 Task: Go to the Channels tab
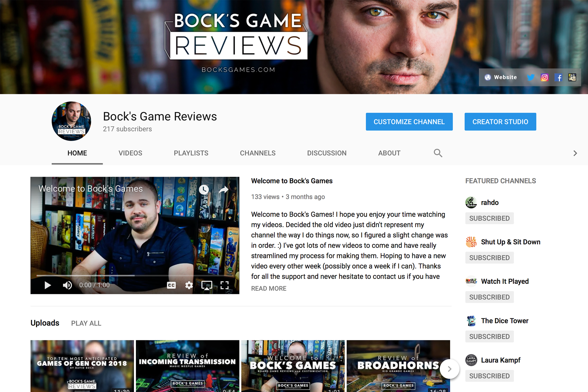(x=258, y=153)
